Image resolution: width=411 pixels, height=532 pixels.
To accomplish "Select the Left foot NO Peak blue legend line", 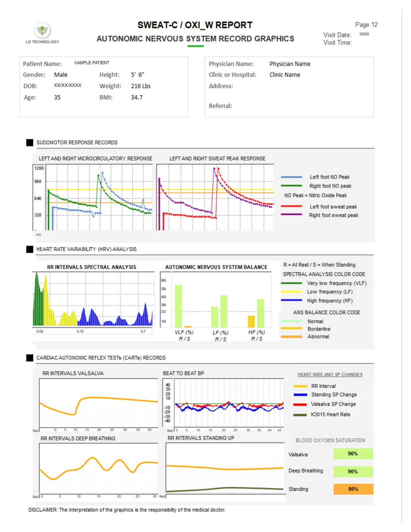I will [291, 177].
